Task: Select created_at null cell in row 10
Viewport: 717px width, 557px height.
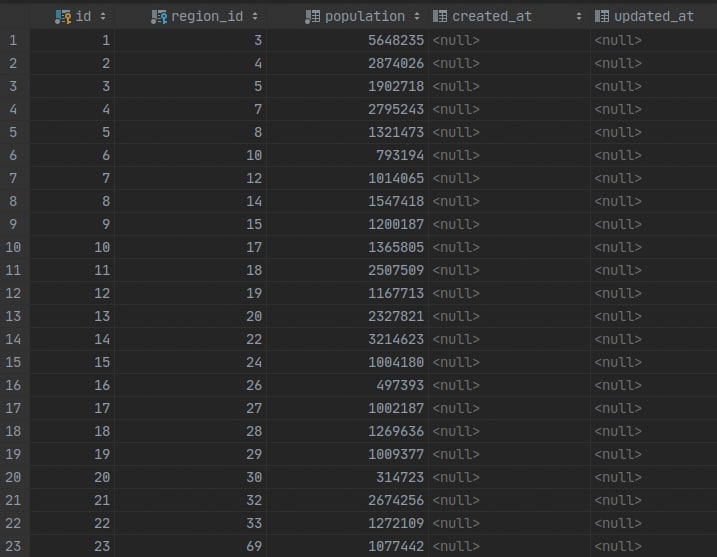Action: tap(509, 247)
